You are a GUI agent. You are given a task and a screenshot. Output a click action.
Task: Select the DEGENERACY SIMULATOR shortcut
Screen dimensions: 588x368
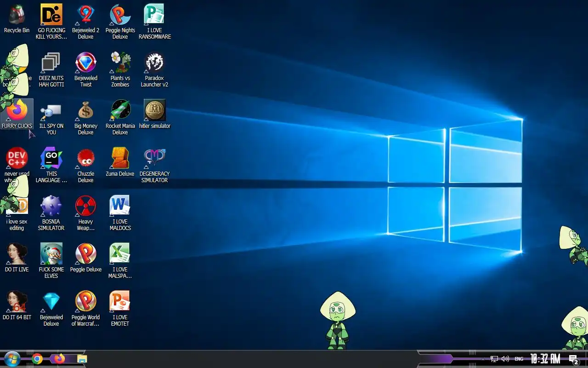pyautogui.click(x=155, y=165)
